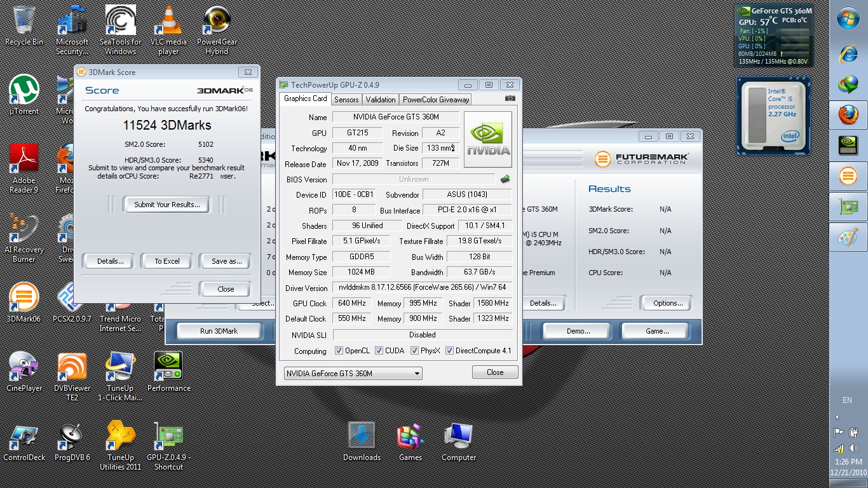This screenshot has height=488, width=868.
Task: Click the Save as button
Action: (226, 261)
